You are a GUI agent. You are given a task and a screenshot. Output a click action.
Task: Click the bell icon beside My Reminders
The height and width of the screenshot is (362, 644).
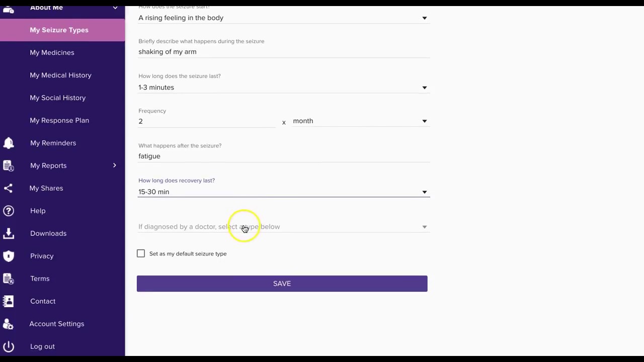pyautogui.click(x=9, y=143)
